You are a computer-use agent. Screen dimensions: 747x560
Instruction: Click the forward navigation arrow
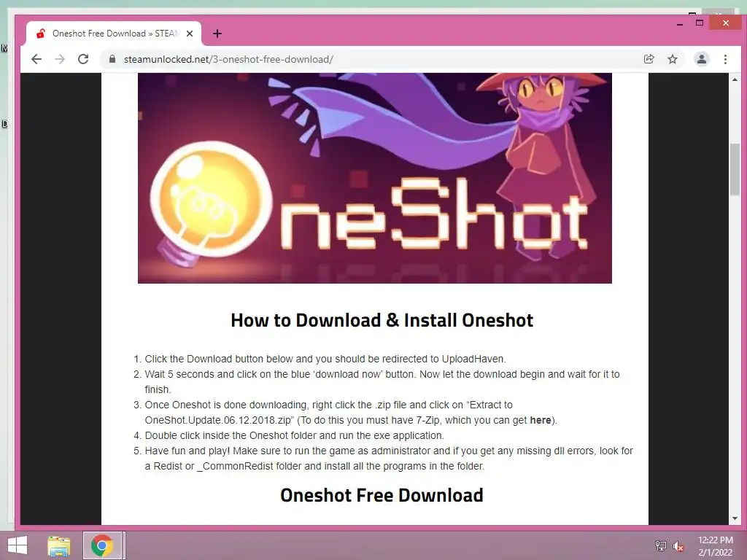(x=60, y=59)
